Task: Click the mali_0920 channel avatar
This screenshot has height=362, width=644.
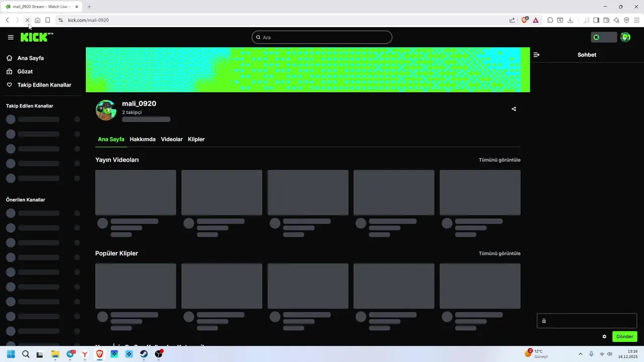Action: [106, 110]
